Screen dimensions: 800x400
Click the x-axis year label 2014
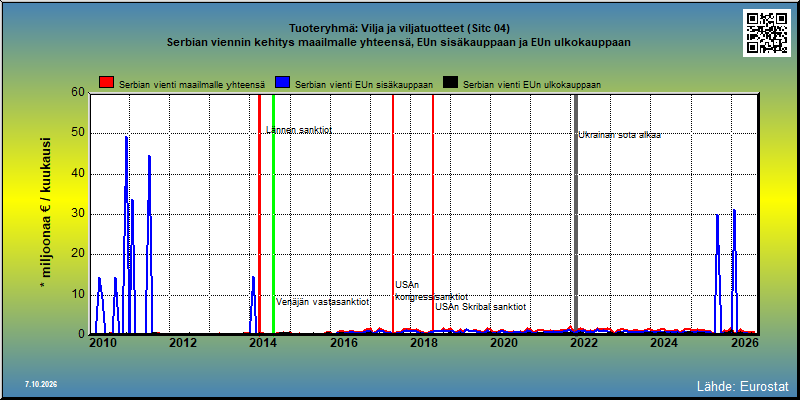[x=263, y=343]
